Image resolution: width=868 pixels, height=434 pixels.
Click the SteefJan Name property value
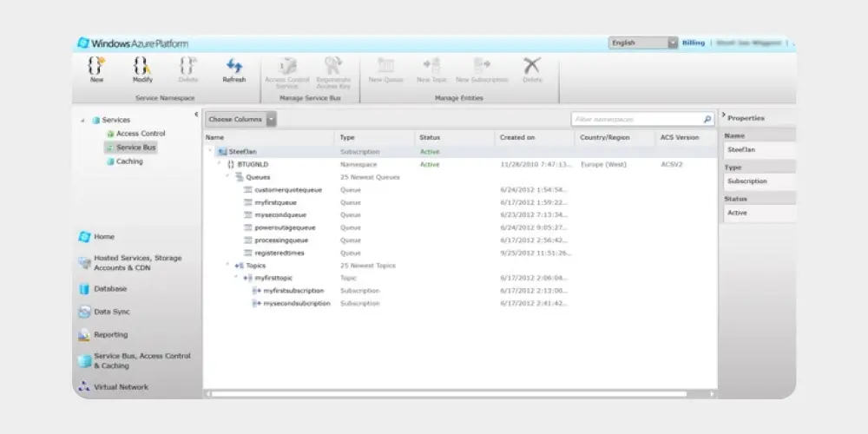coord(759,150)
